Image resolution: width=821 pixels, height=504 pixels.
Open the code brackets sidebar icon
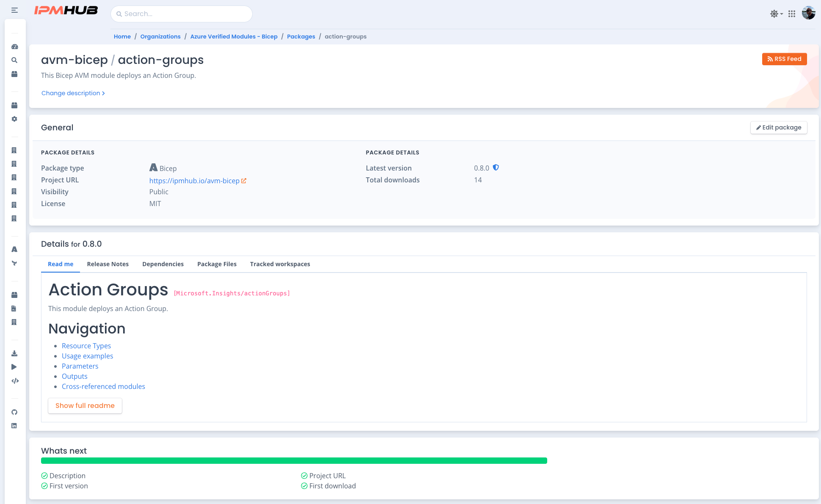point(15,381)
